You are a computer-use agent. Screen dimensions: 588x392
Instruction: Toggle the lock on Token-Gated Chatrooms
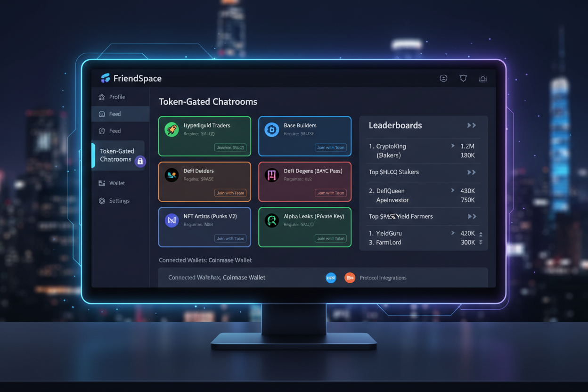coord(141,161)
